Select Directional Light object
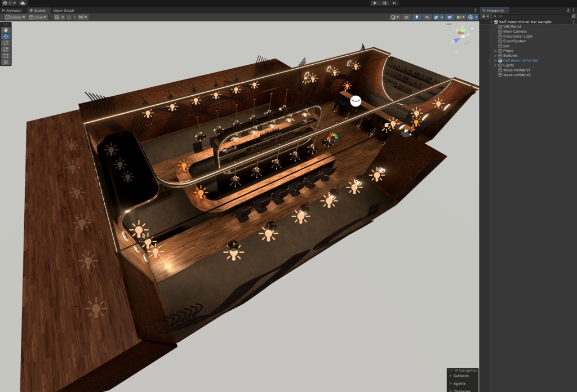 click(x=518, y=36)
